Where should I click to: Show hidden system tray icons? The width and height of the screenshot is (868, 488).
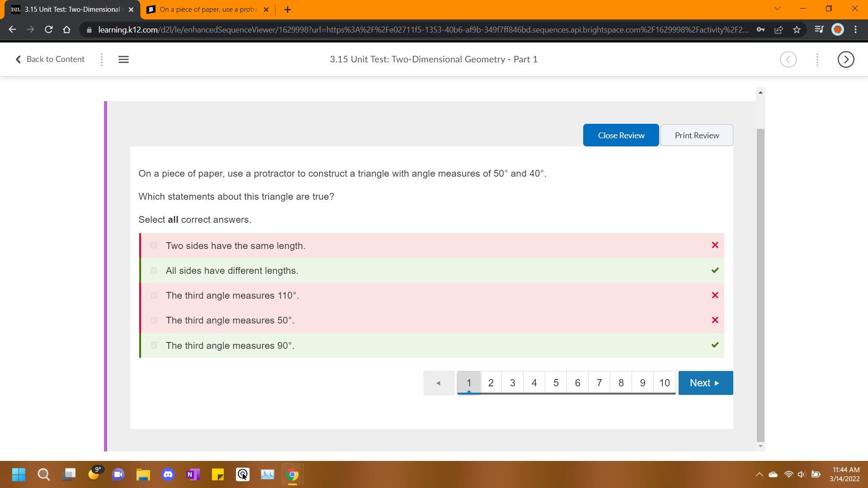click(759, 474)
